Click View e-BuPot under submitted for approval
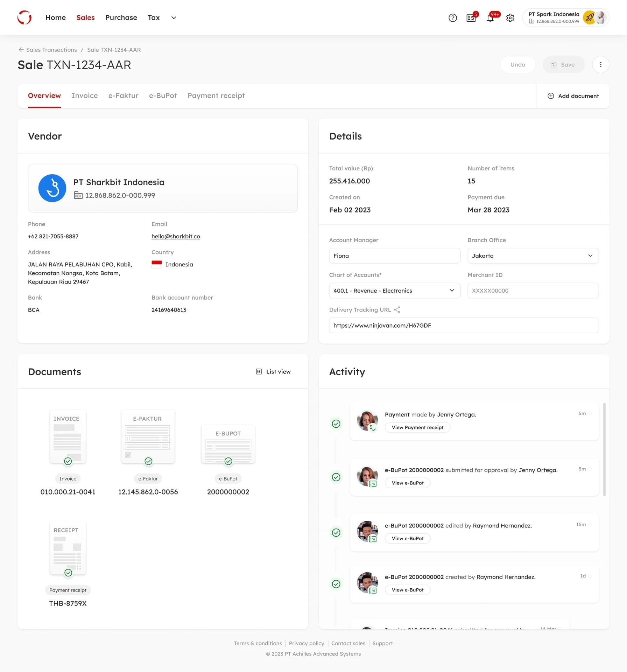 408,483
